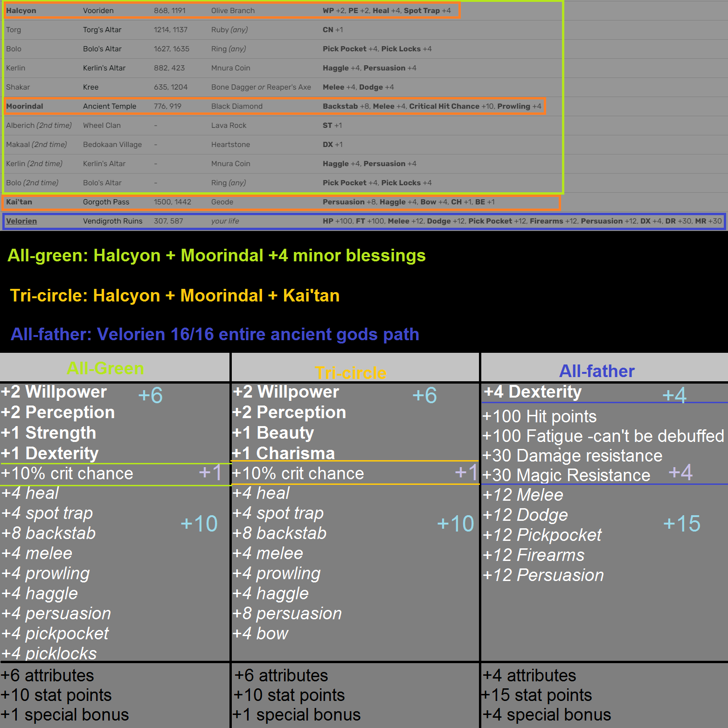Select Makaal (2nd time) row name
This screenshot has height=728, width=728.
pyautogui.click(x=36, y=145)
